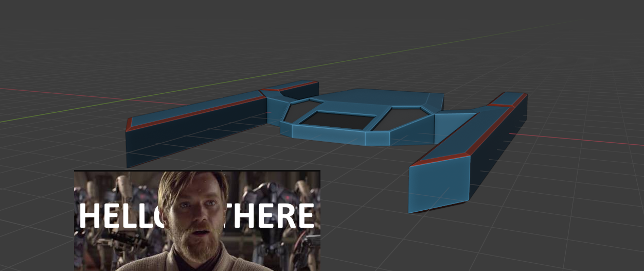644x271 pixels.
Task: Select the right wing's front end face
Action: pos(439,183)
